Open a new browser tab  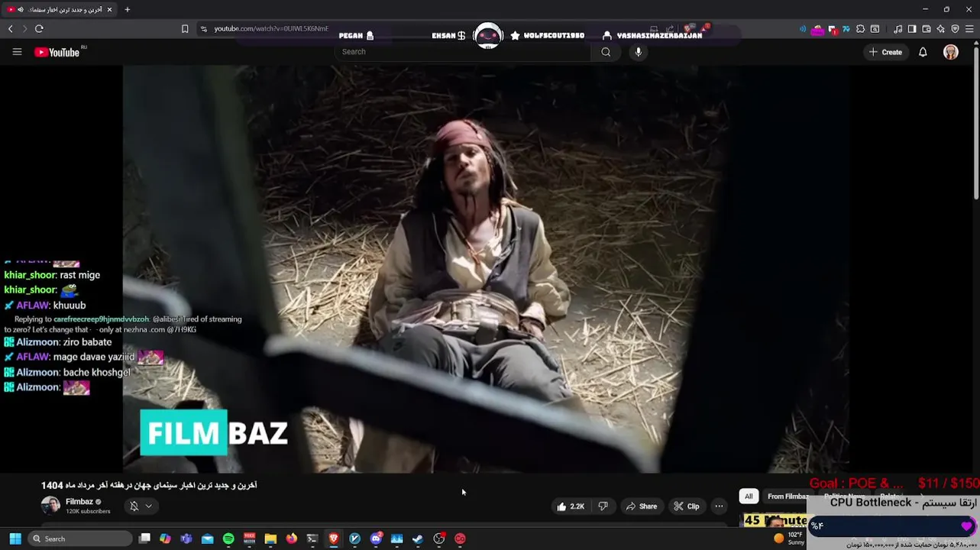click(127, 10)
